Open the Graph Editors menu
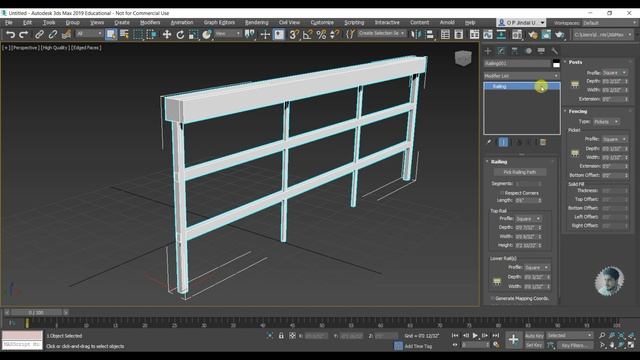Screen dimensions: 640x360 [219, 22]
